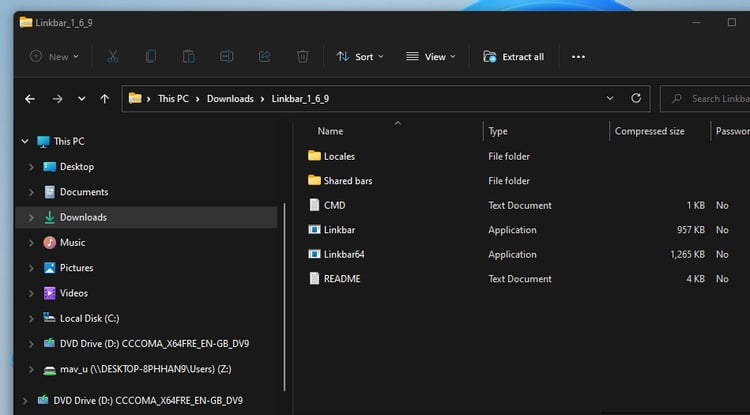Select the Shared bars folder name
Viewport: 750px width, 415px height.
pos(348,181)
